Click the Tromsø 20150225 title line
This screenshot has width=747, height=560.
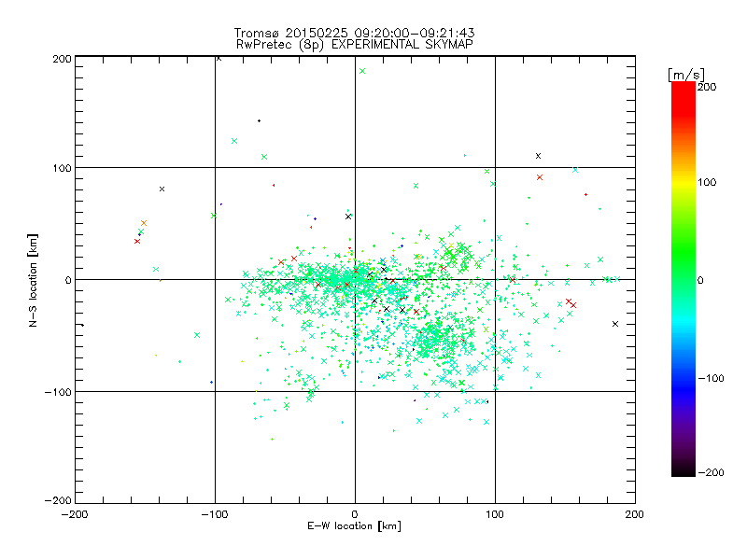[x=354, y=33]
